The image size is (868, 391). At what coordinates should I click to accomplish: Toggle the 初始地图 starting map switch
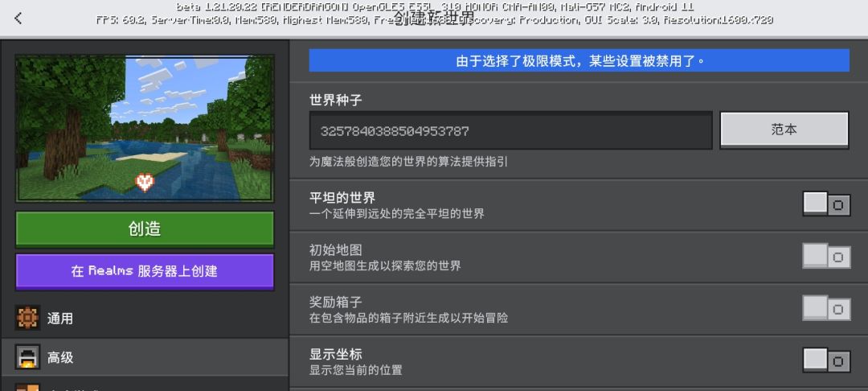pyautogui.click(x=826, y=257)
